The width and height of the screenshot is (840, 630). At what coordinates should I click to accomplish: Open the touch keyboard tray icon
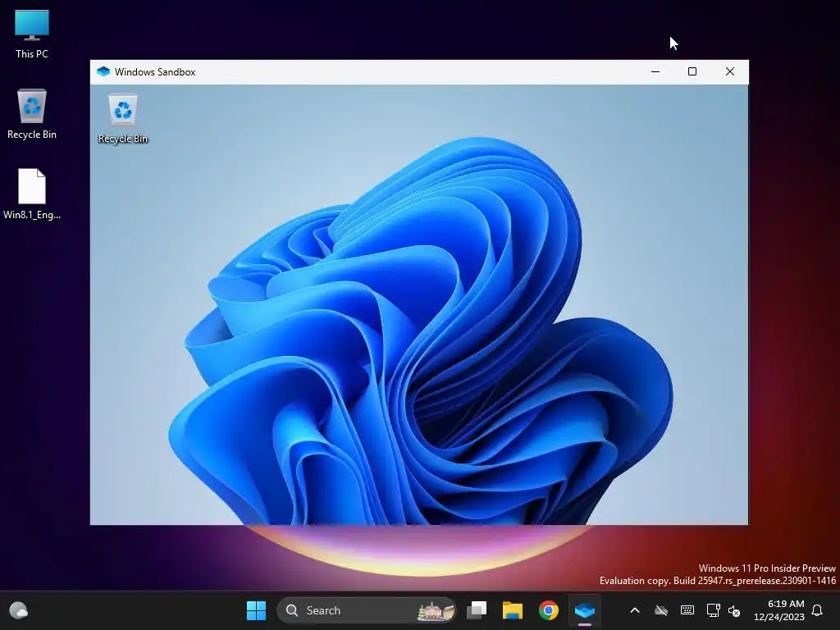pyautogui.click(x=687, y=610)
